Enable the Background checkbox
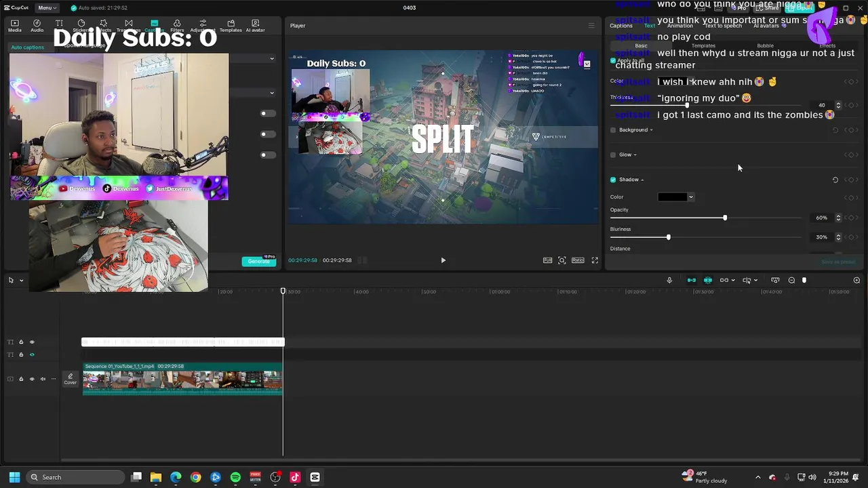The height and width of the screenshot is (488, 868). coord(613,130)
